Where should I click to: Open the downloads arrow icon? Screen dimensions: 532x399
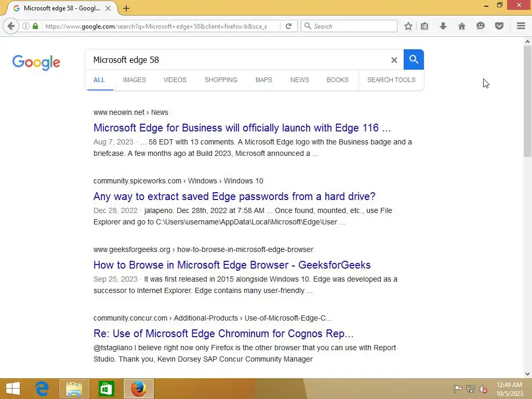(443, 26)
